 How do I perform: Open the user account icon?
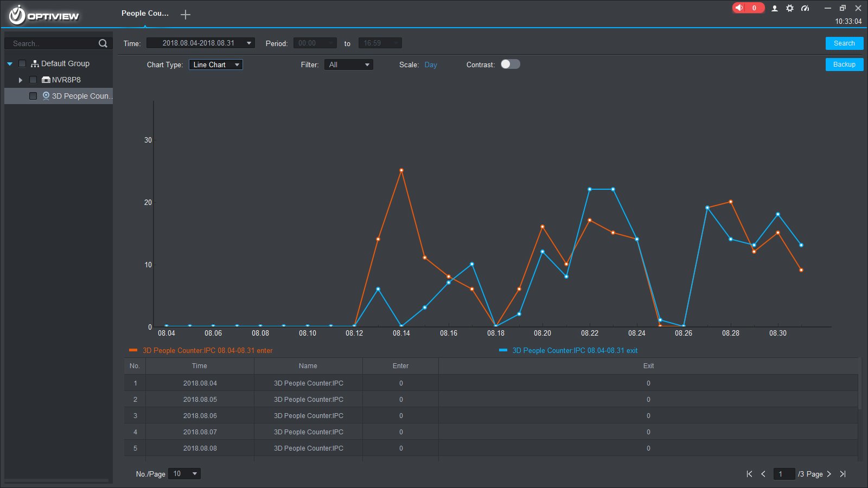pos(775,8)
